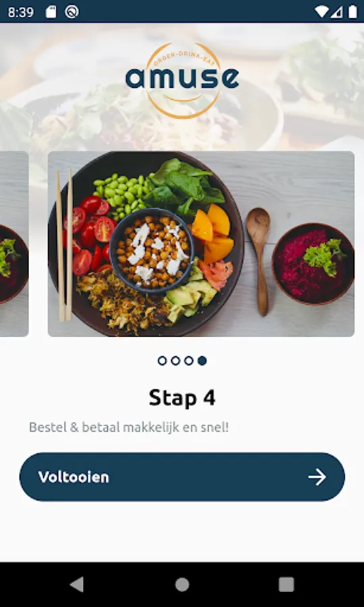Tap the amuse logo at top
This screenshot has width=364, height=607.
(182, 80)
